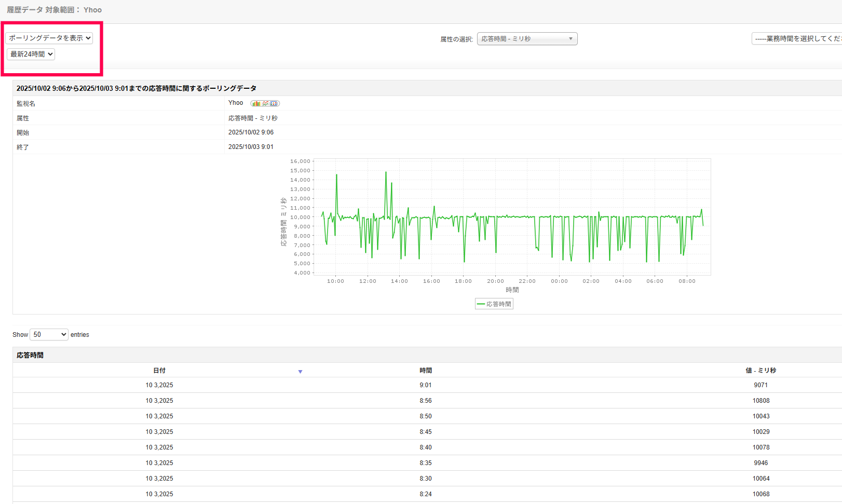Click the 8:24 time cell
The width and height of the screenshot is (842, 504).
click(x=426, y=494)
